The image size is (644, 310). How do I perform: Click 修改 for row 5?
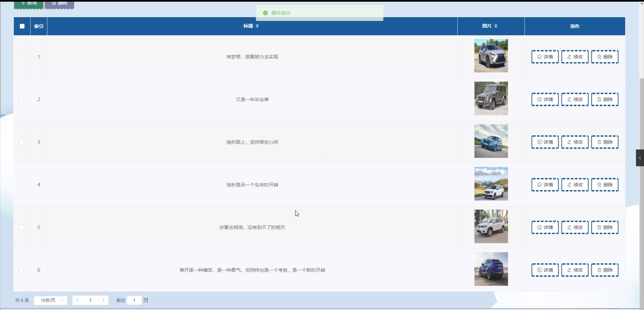(575, 227)
